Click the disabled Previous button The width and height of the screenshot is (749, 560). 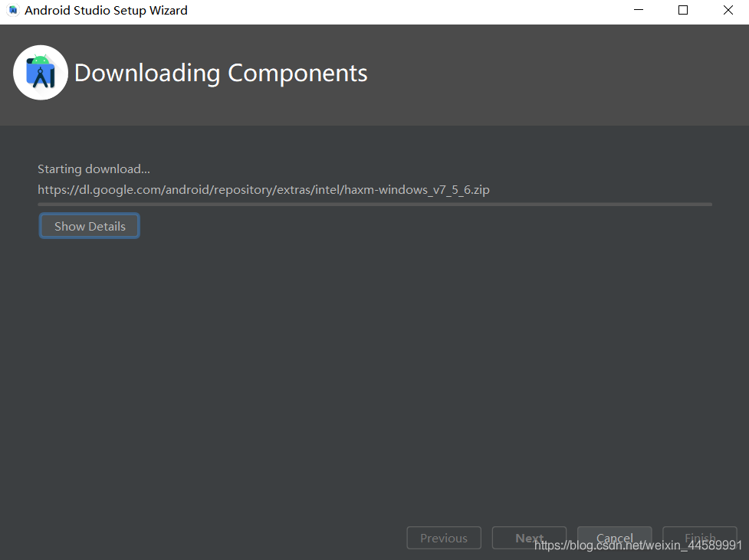[x=444, y=538]
